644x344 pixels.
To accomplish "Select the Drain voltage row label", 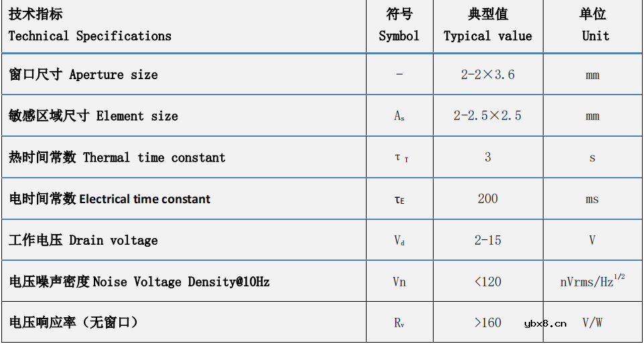I will point(84,240).
